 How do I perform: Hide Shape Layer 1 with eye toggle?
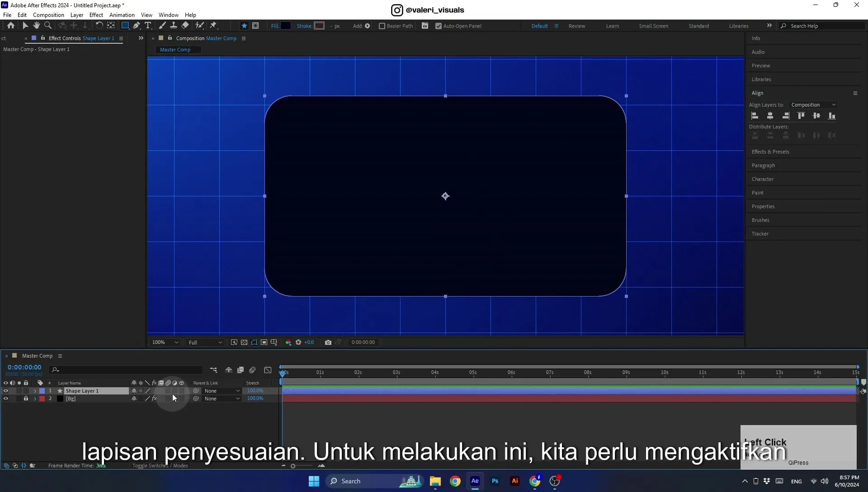6,391
